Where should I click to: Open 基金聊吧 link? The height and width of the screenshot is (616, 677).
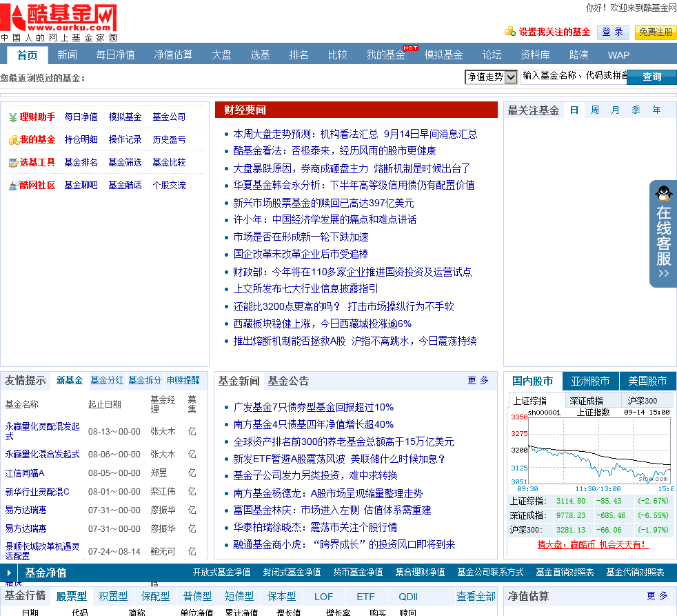click(81, 186)
